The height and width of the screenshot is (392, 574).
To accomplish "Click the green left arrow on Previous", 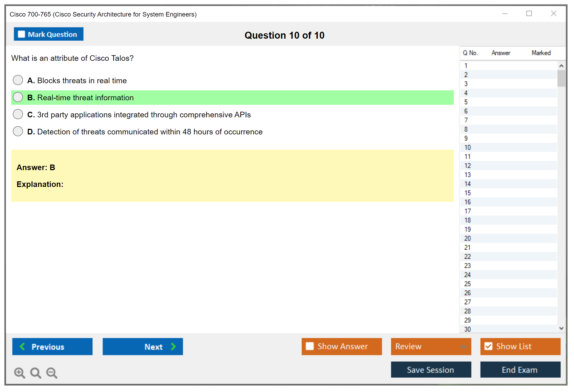I will tap(22, 346).
